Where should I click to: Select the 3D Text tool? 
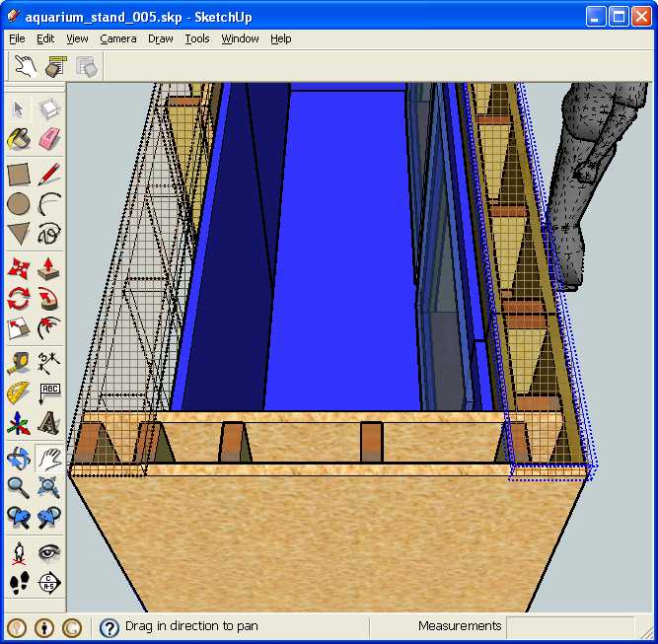49,422
